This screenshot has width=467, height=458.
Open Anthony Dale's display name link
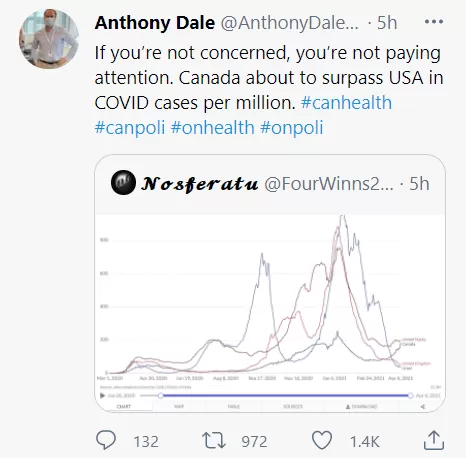click(155, 23)
